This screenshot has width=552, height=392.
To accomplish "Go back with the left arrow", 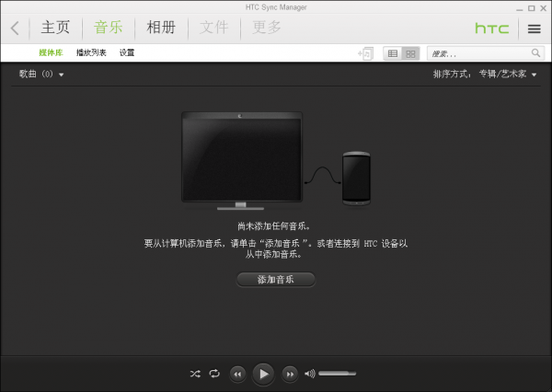I will (x=15, y=29).
